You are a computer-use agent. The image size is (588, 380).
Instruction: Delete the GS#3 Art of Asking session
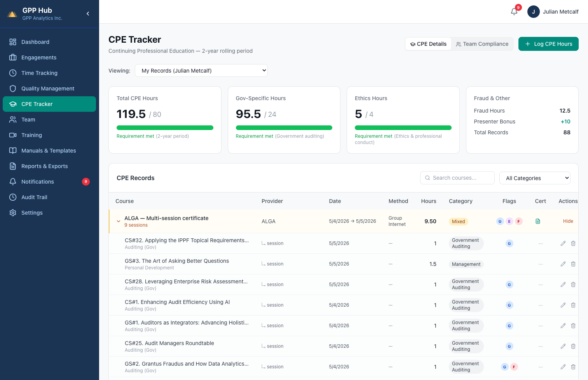tap(573, 264)
